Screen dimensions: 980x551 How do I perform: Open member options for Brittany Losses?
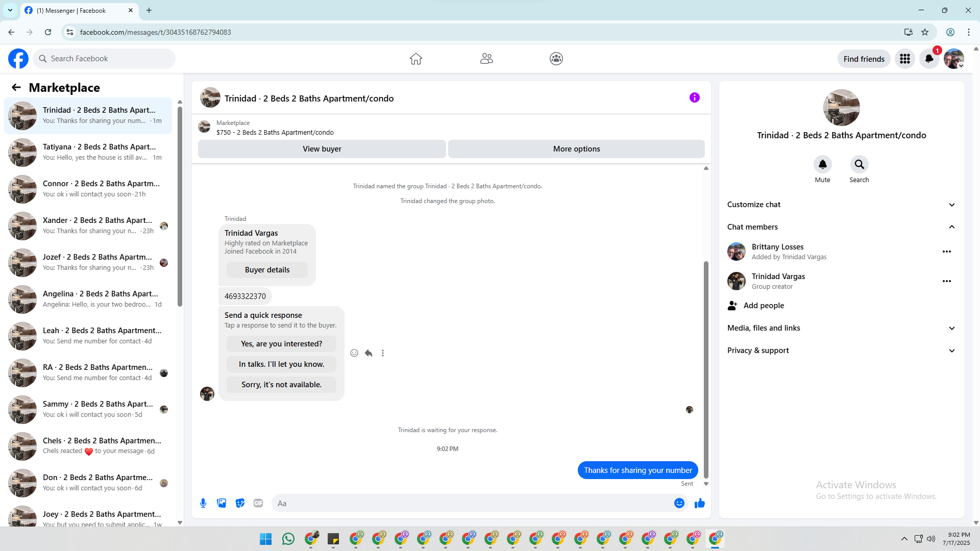pos(947,252)
